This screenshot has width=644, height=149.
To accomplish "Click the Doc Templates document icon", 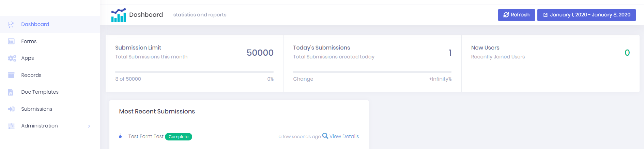I will [x=11, y=92].
